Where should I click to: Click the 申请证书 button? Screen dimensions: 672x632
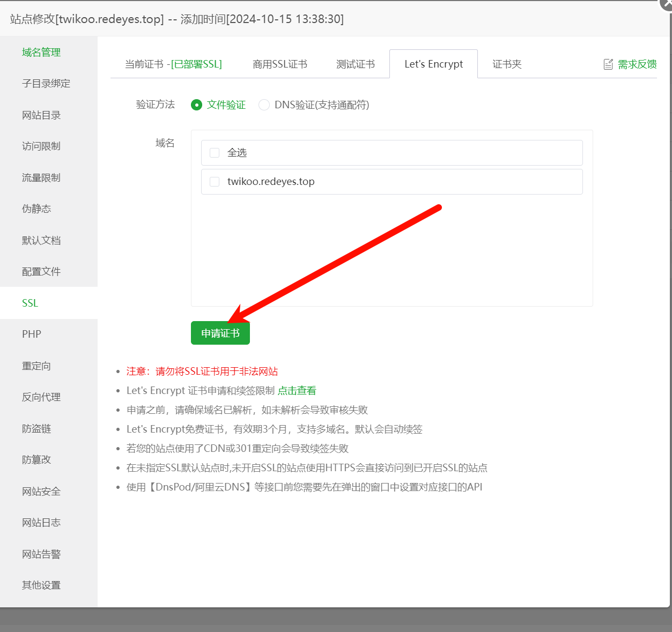point(220,333)
